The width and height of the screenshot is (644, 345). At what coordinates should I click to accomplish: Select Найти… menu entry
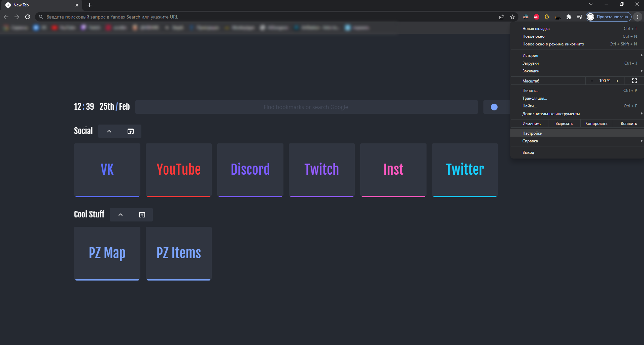coord(577,106)
